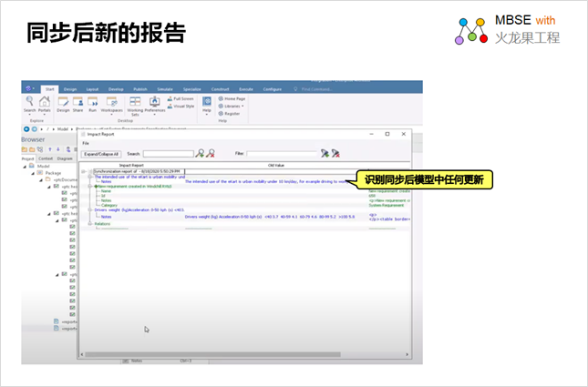
Task: Open the Libraries dropdown in Help group
Action: [x=233, y=106]
